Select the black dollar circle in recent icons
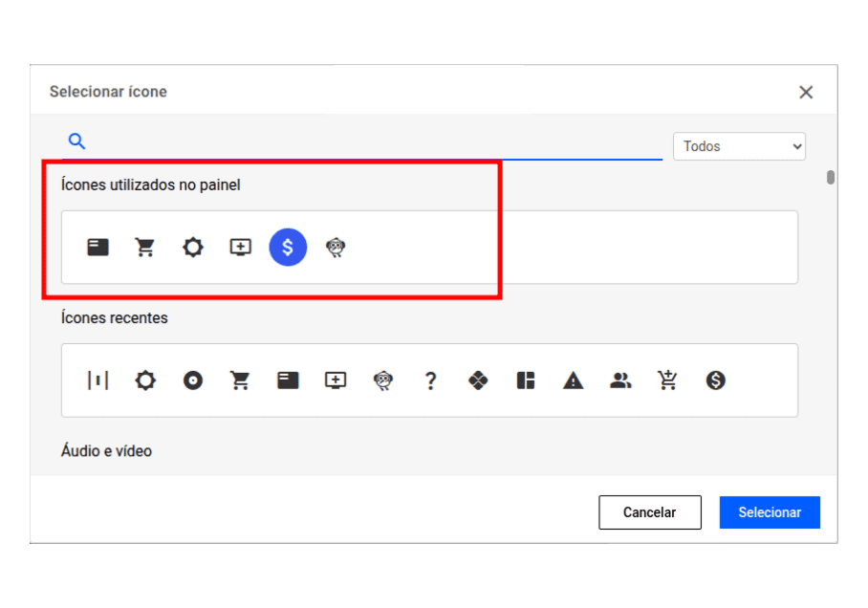Image resolution: width=868 pixels, height=608 pixels. pyautogui.click(x=716, y=380)
